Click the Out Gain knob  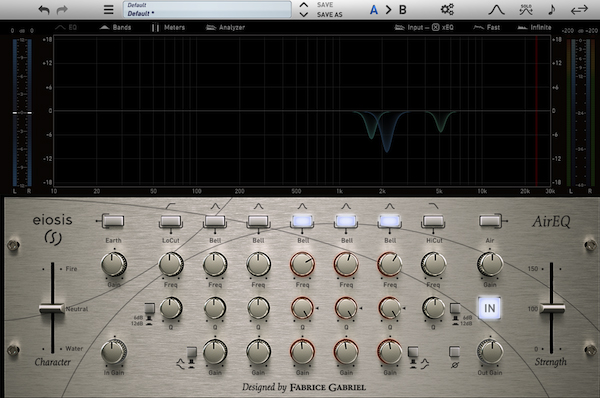(x=490, y=352)
